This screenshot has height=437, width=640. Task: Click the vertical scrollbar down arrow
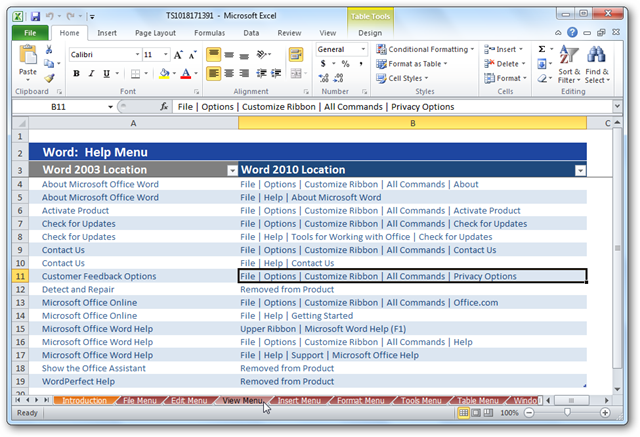coord(618,389)
